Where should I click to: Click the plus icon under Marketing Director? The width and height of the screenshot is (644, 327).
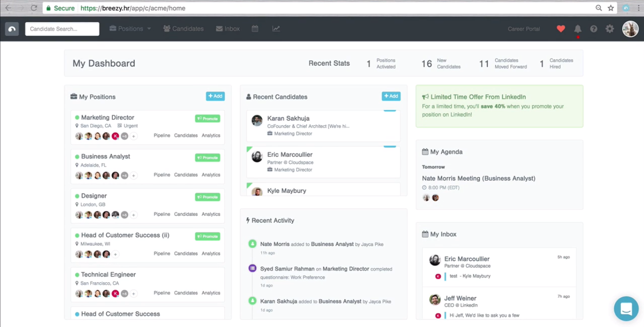tap(134, 136)
